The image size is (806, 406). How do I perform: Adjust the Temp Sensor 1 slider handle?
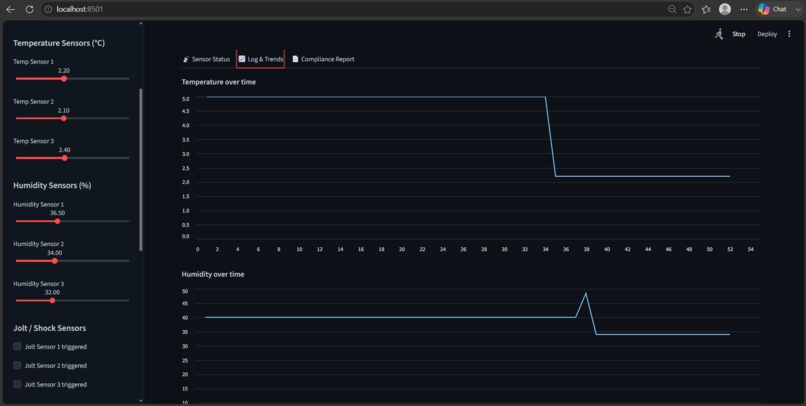pyautogui.click(x=64, y=79)
